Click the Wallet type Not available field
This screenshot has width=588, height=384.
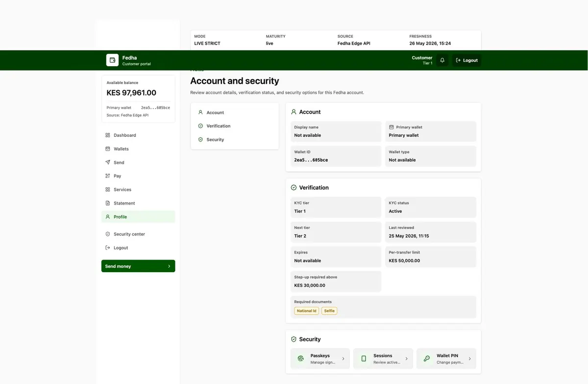(x=431, y=156)
